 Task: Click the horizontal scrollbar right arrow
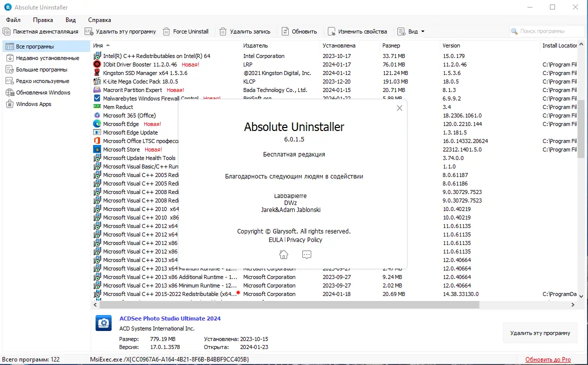tap(572, 304)
